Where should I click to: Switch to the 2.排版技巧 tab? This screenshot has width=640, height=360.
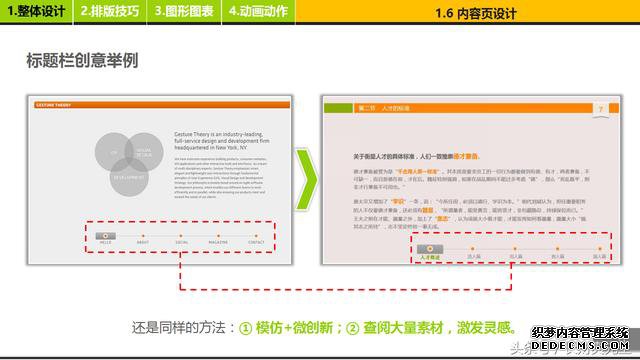tap(110, 11)
